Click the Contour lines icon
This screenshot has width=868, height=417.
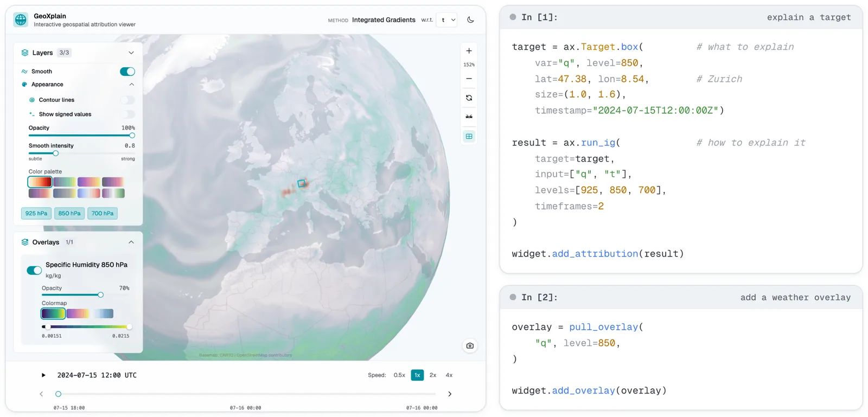click(32, 100)
